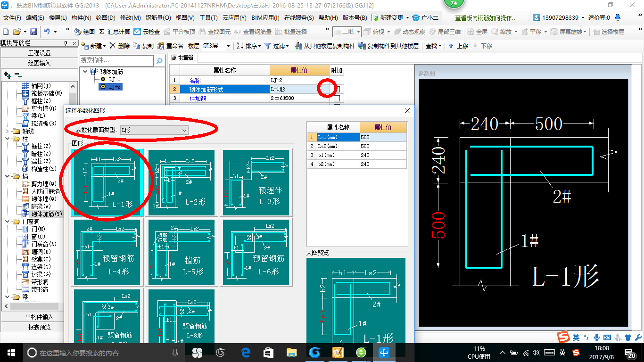
Task: Click 全屏 fullscreen toolbar icon
Action: [x=477, y=32]
